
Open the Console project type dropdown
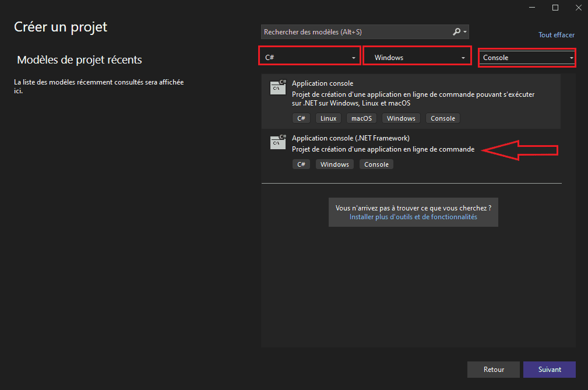coord(527,57)
